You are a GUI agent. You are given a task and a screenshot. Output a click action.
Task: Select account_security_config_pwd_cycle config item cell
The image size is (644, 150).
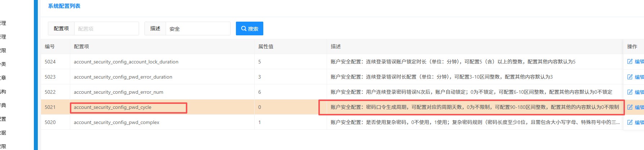coord(112,107)
